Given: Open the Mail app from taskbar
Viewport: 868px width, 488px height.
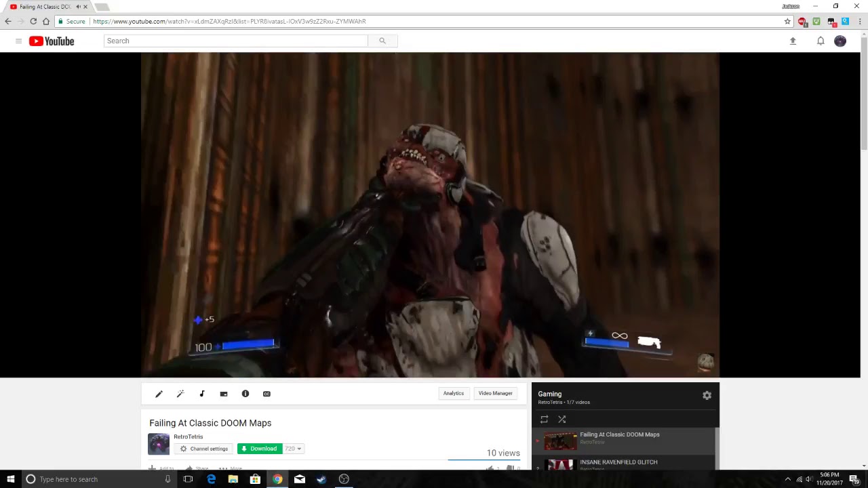Looking at the screenshot, I should 299,479.
